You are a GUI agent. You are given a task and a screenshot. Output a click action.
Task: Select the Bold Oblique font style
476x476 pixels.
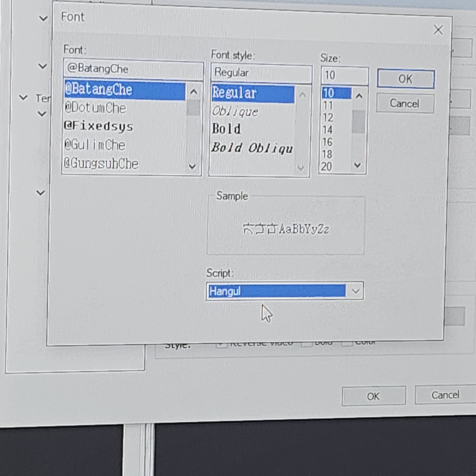pyautogui.click(x=252, y=148)
